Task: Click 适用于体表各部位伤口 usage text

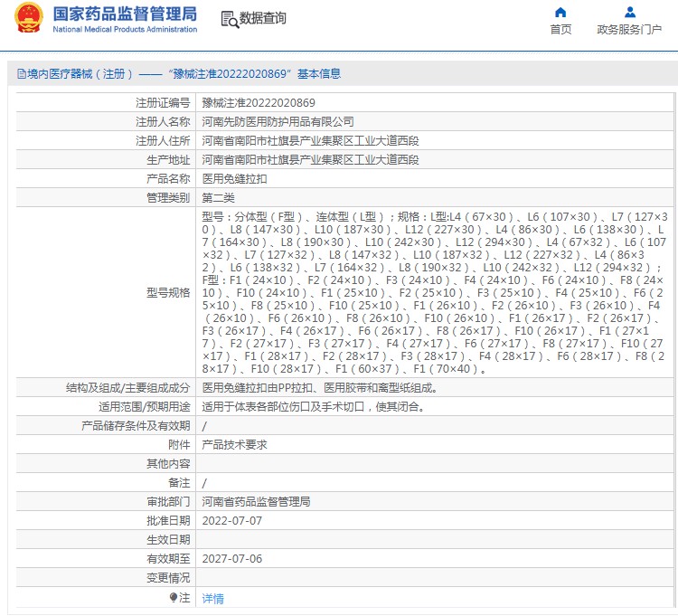Action: pos(315,407)
